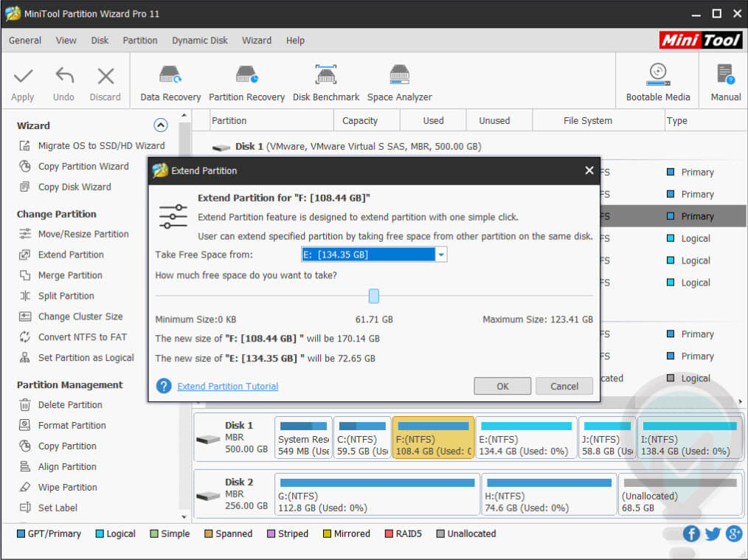Select Split Partition action
The height and width of the screenshot is (560, 748).
click(x=56, y=296)
